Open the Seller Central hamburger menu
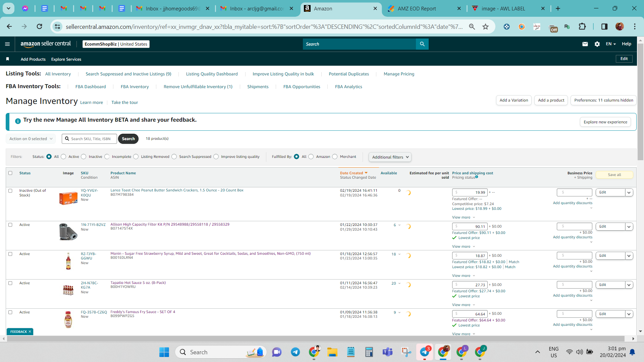The width and height of the screenshot is (644, 362). tap(7, 44)
